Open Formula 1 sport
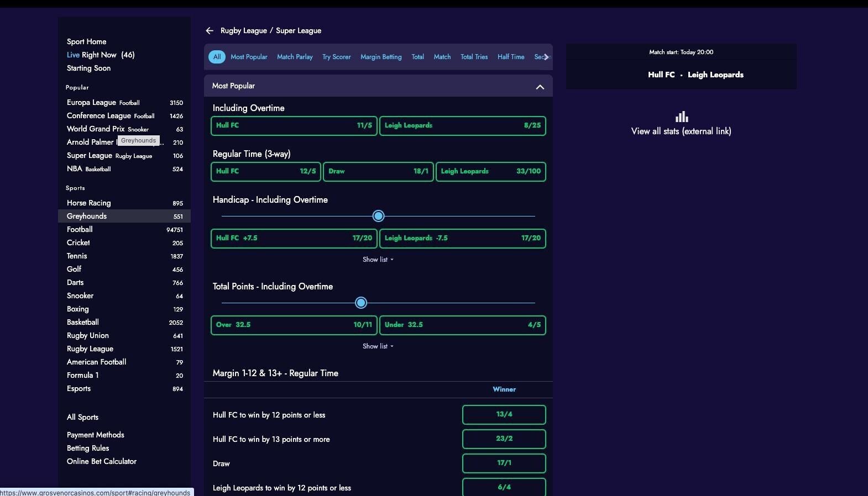Screen dimensions: 868x496 (124, 376)
